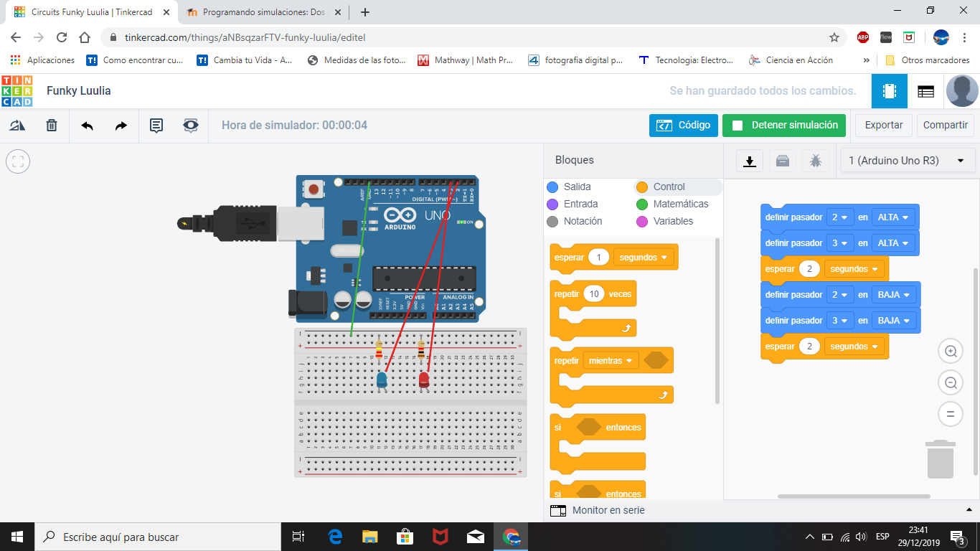Zoom out on the blocks workspace
Image resolution: width=980 pixels, height=551 pixels.
pos(951,382)
